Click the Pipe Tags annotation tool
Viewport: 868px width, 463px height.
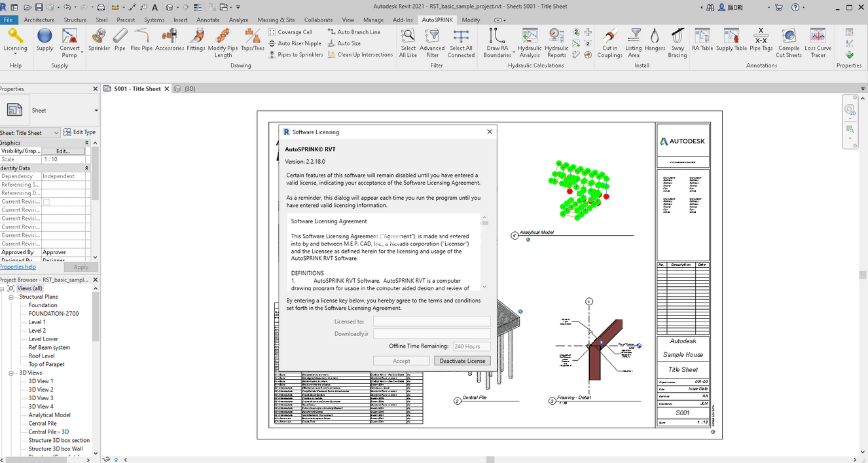click(761, 41)
